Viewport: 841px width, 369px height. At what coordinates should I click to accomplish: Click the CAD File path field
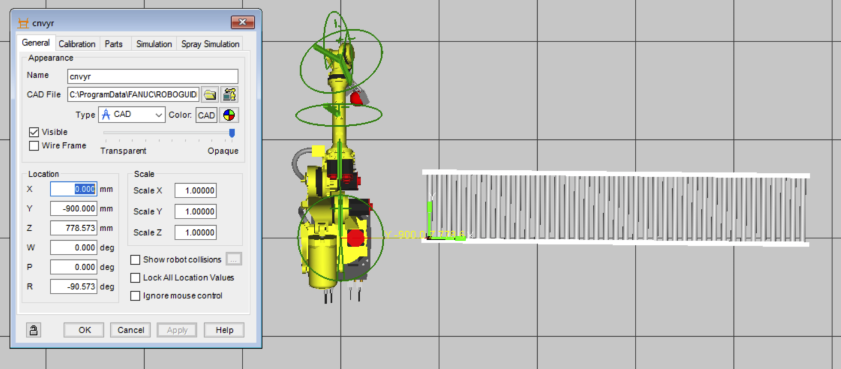pyautogui.click(x=134, y=95)
